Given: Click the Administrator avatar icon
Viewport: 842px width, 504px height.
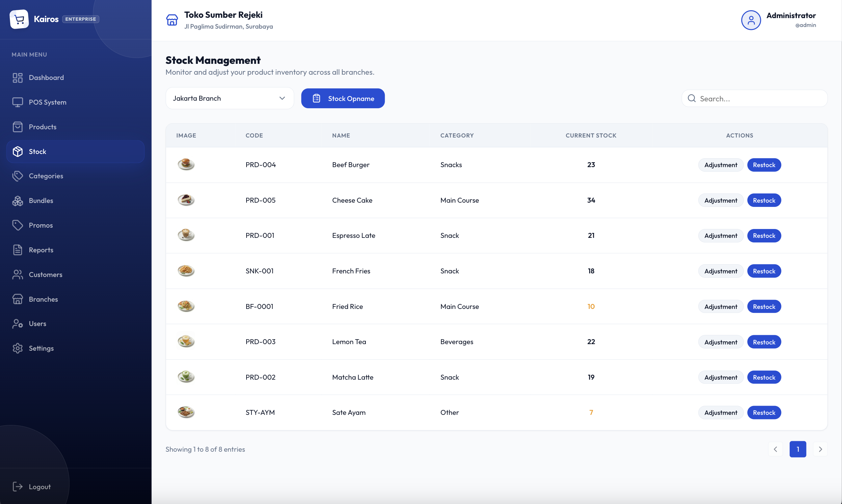Looking at the screenshot, I should pos(751,20).
